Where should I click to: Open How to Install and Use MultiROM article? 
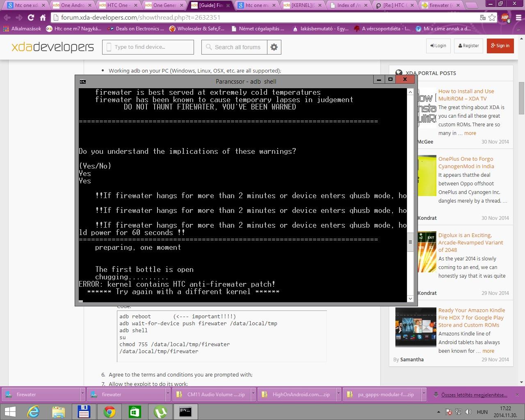(466, 95)
